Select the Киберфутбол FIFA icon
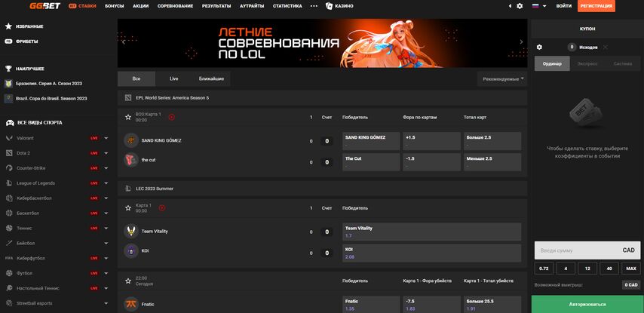 click(x=9, y=259)
